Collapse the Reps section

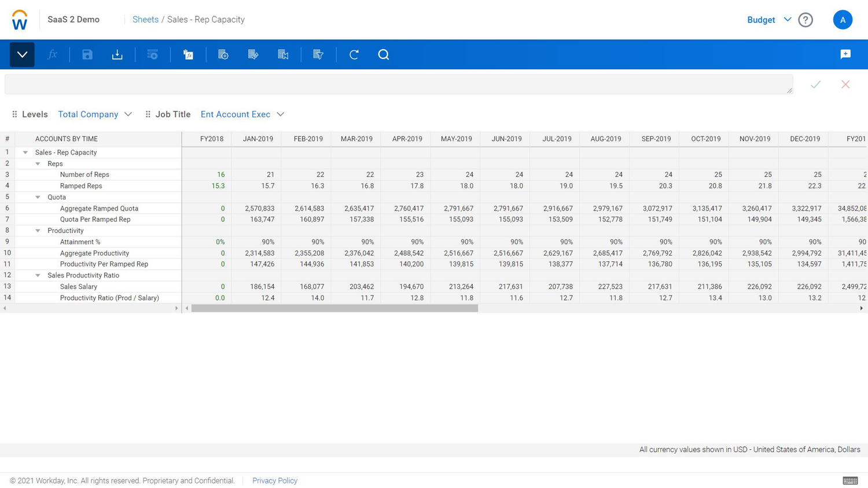pyautogui.click(x=38, y=163)
